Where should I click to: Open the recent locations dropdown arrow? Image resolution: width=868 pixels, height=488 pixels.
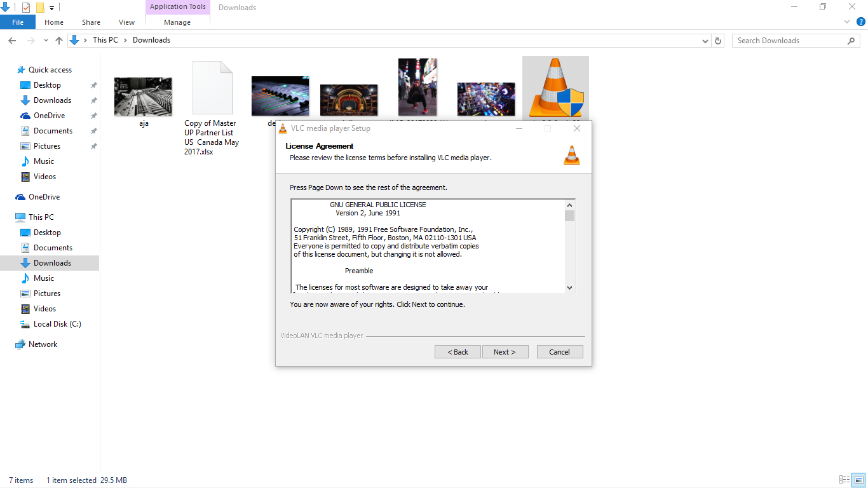(46, 40)
